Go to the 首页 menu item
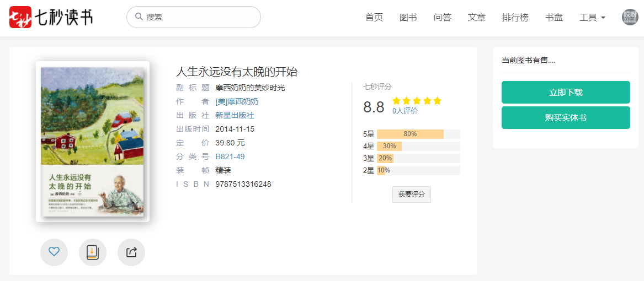644x281 pixels. pyautogui.click(x=374, y=18)
